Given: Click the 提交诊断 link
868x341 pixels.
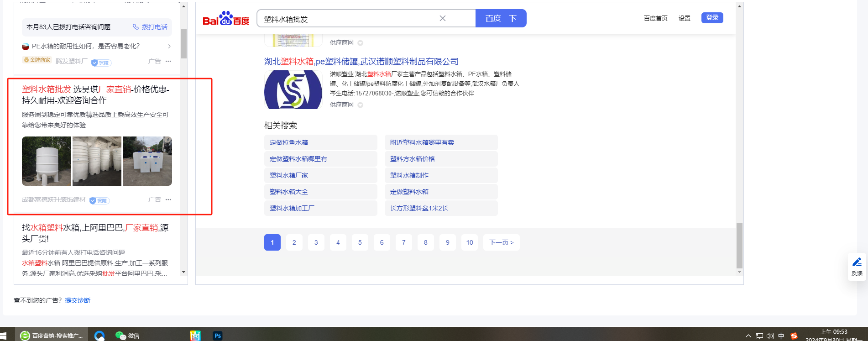Looking at the screenshot, I should (78, 300).
